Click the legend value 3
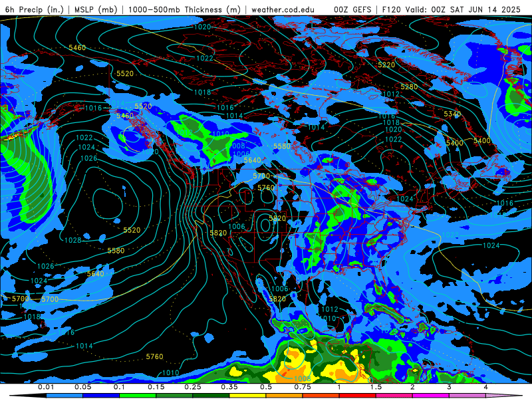The image size is (532, 399). tap(449, 387)
